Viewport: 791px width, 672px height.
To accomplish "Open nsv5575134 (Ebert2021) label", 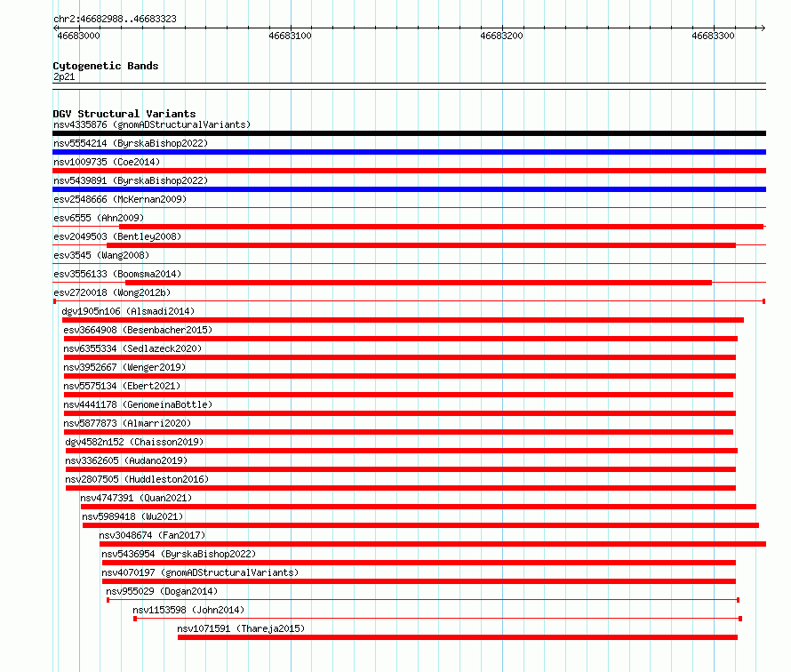I will [122, 386].
